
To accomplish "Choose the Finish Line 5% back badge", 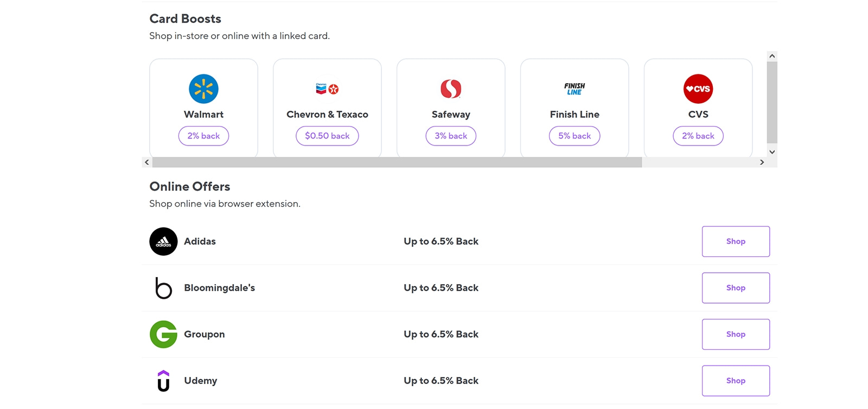I will click(x=575, y=136).
